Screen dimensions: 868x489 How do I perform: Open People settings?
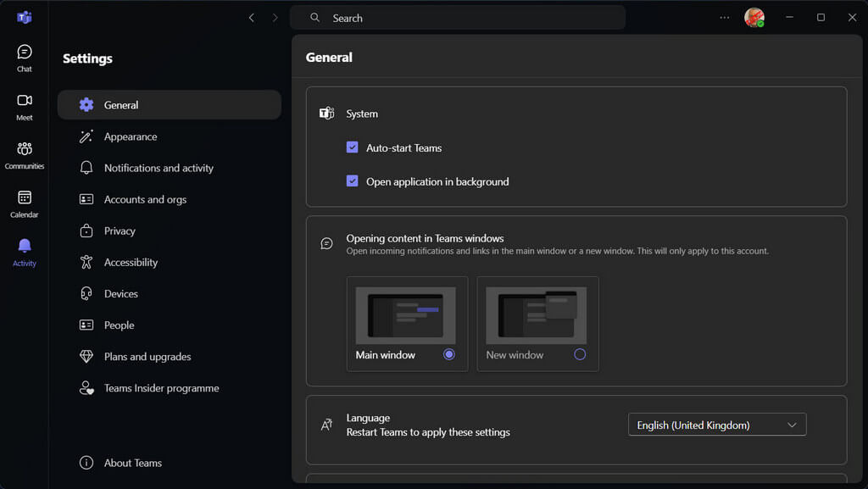[170, 325]
